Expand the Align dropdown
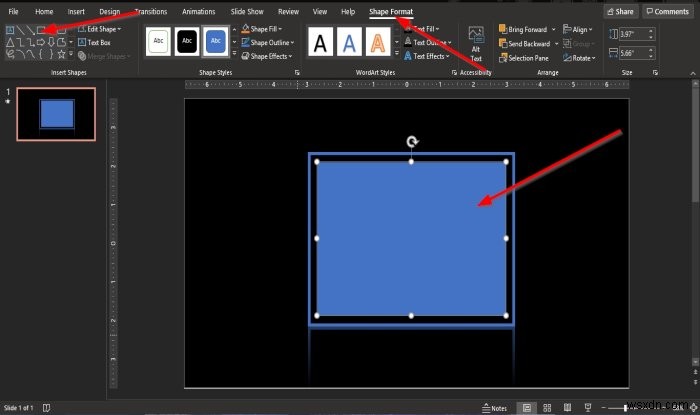 [578, 29]
